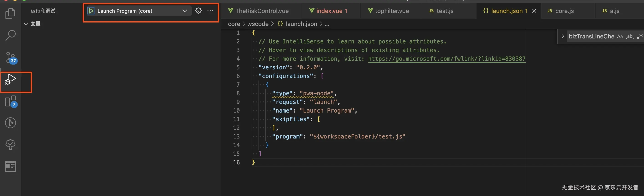Expand the find widget replace chevron

pyautogui.click(x=562, y=36)
